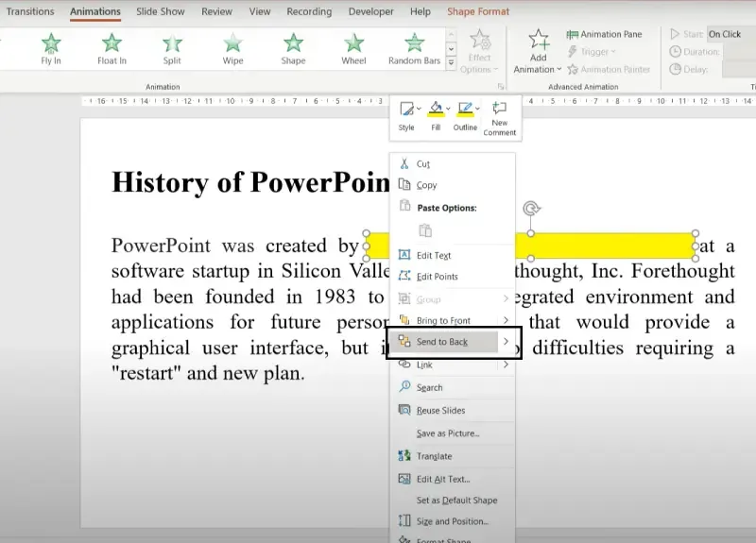This screenshot has width=756, height=543.
Task: Select Reuse Slides
Action: click(453, 411)
